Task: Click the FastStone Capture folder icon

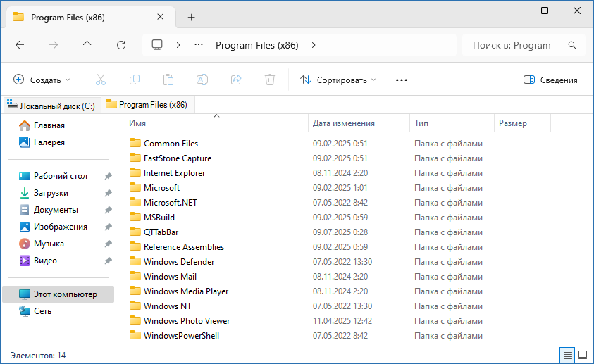Action: coord(135,158)
